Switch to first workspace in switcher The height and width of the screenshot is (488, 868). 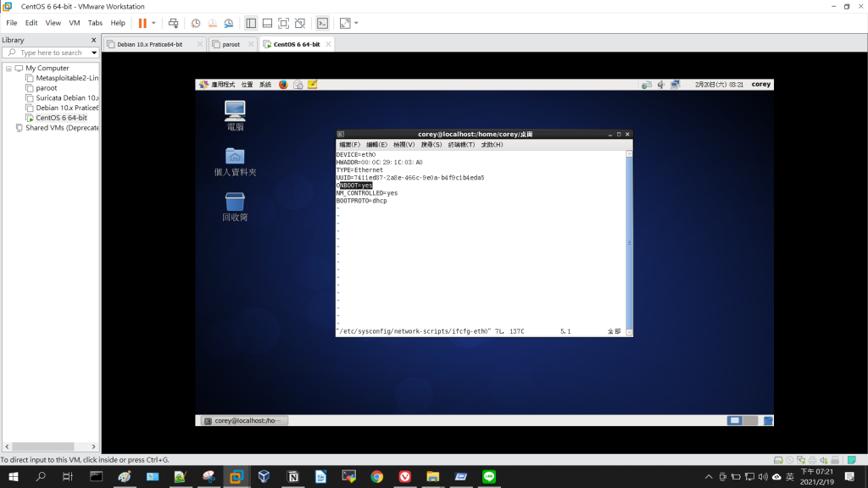(x=734, y=420)
